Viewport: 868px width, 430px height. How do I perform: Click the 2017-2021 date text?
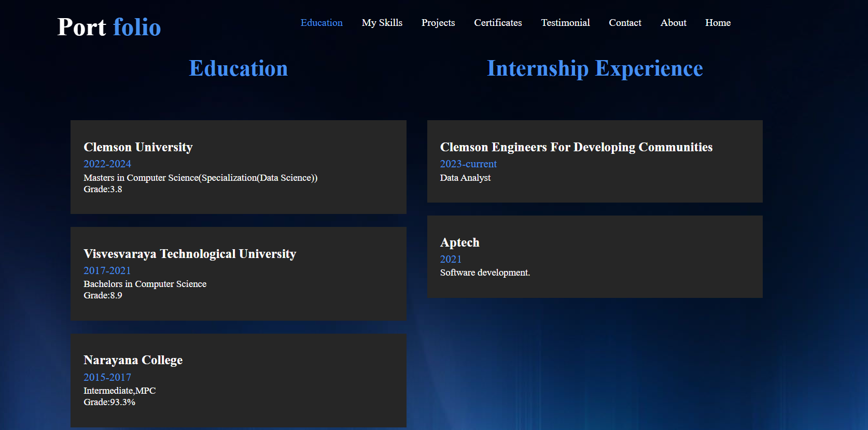click(x=107, y=270)
